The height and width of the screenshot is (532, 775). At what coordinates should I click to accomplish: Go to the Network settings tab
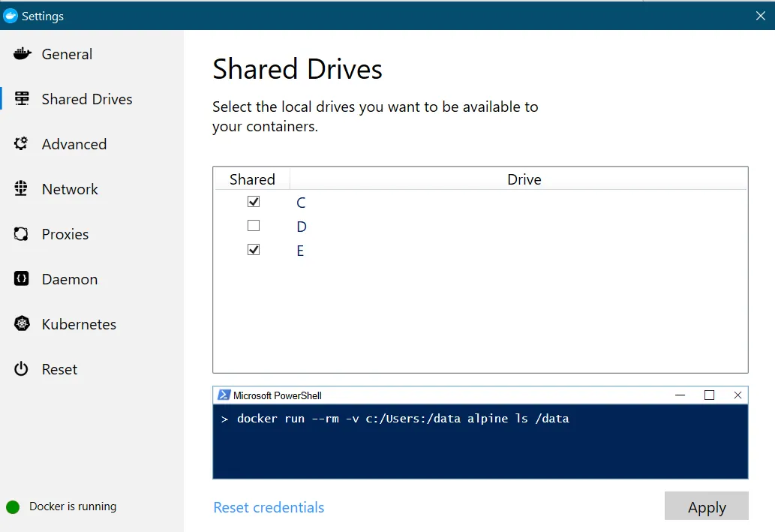[x=70, y=189]
